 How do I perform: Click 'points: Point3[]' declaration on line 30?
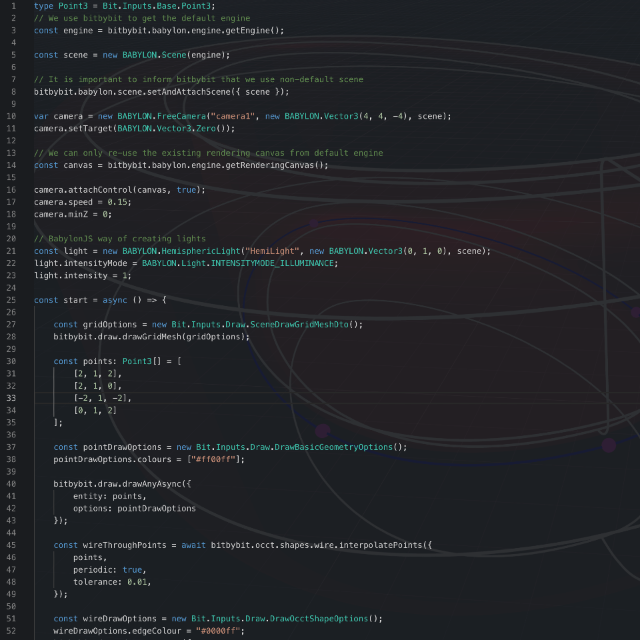(122, 361)
